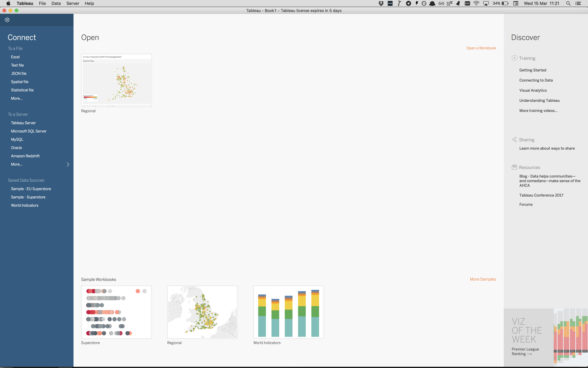Open the Forums link
Viewport: 588px width, 368px height.
point(526,204)
